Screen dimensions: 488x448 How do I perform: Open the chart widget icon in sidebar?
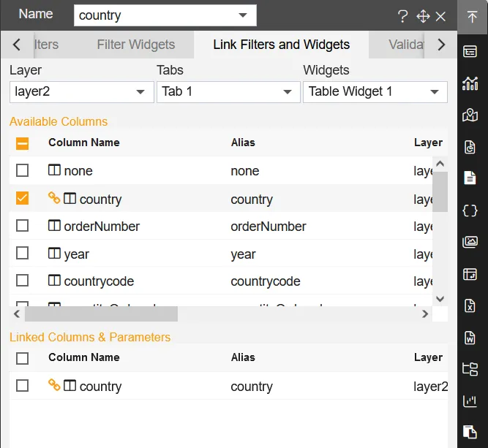[x=470, y=83]
